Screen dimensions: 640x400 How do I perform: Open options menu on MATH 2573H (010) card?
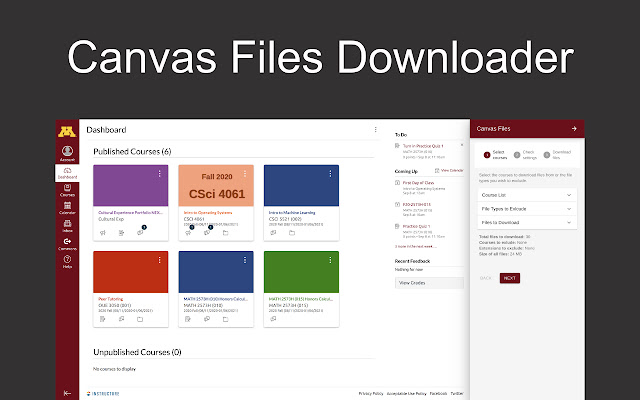point(245,260)
